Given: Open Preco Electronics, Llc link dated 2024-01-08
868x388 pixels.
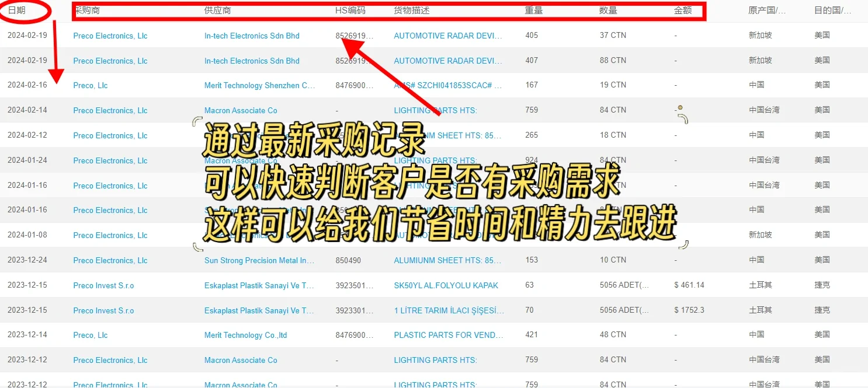Looking at the screenshot, I should coord(110,235).
